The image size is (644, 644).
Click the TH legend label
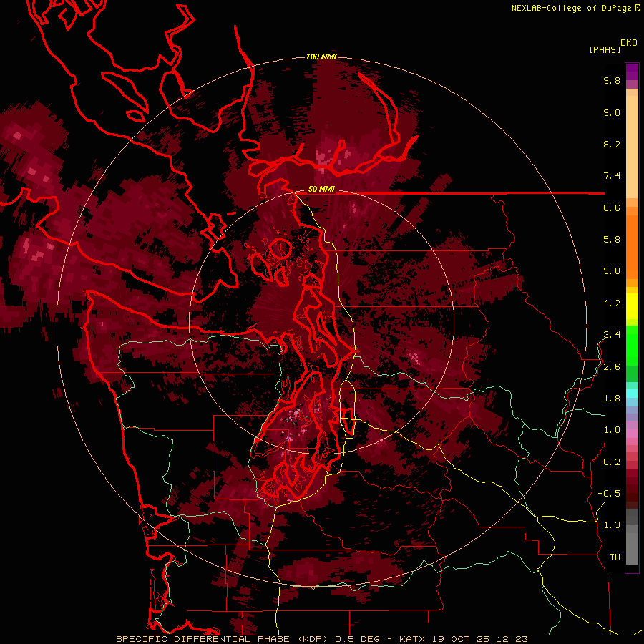point(615,557)
